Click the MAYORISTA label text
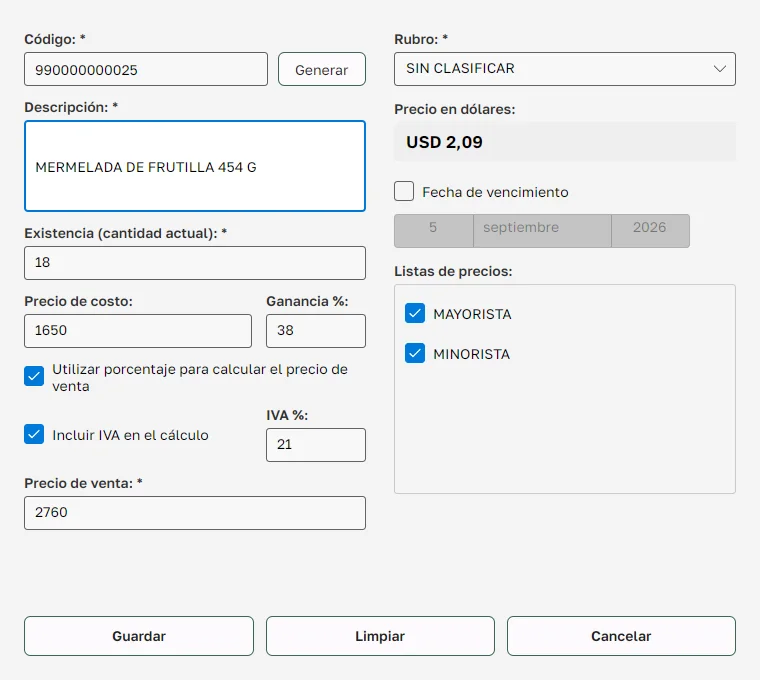This screenshot has width=760, height=680. pos(472,314)
